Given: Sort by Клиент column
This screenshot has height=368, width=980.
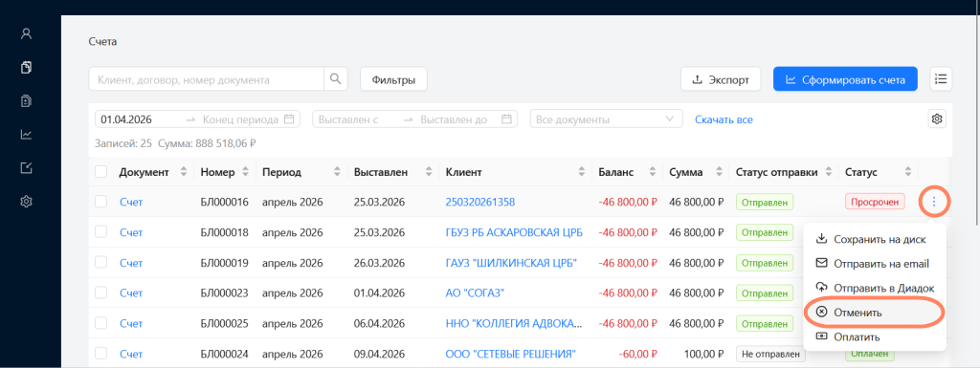Looking at the screenshot, I should point(581,171).
